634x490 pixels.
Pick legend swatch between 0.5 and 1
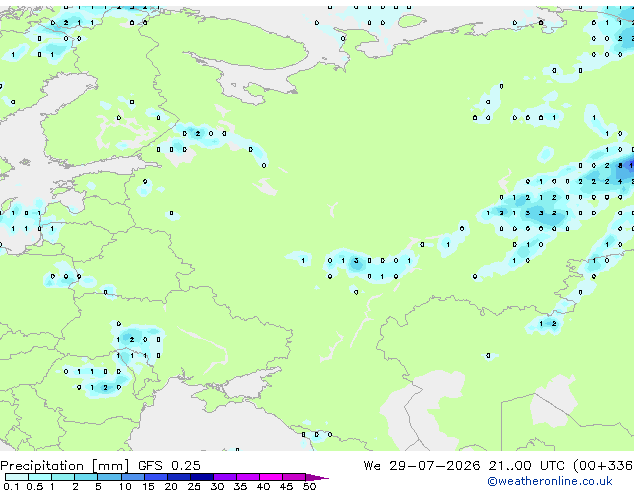40,477
